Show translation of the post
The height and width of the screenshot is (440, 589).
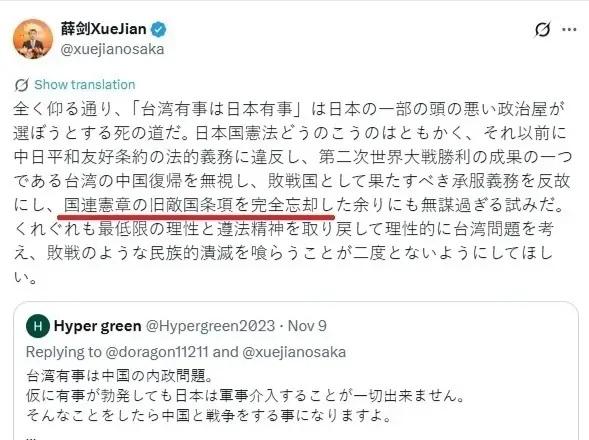tap(85, 85)
